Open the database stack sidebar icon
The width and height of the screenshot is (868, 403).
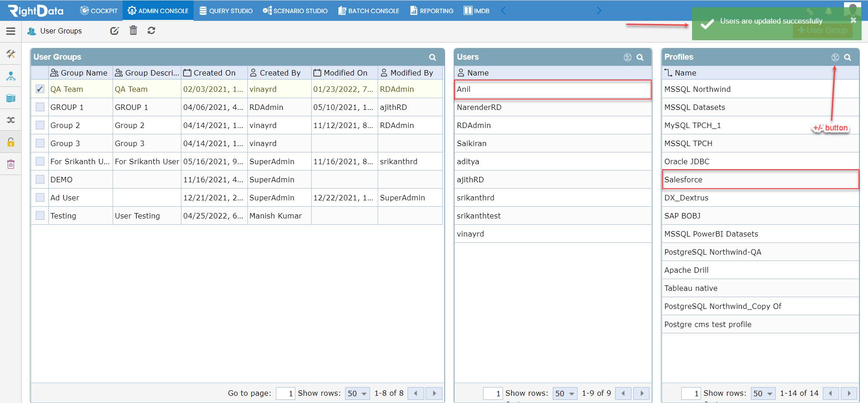tap(11, 98)
